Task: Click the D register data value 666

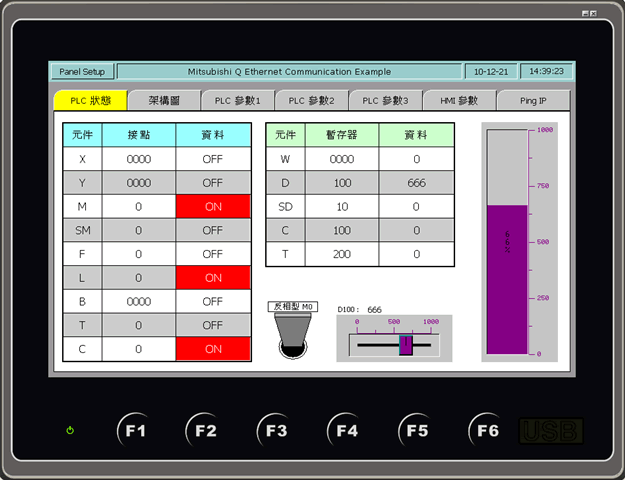Action: coord(416,182)
